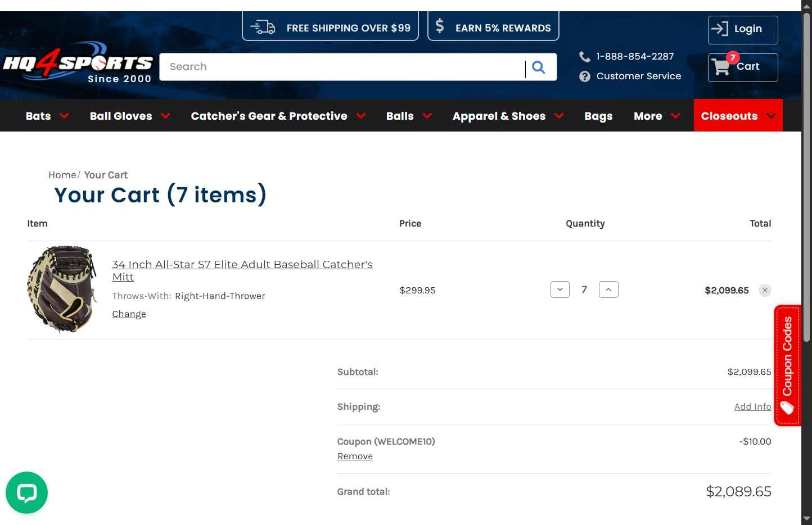Click the customer service question icon
Screen dimensions: 812x525
(585, 76)
